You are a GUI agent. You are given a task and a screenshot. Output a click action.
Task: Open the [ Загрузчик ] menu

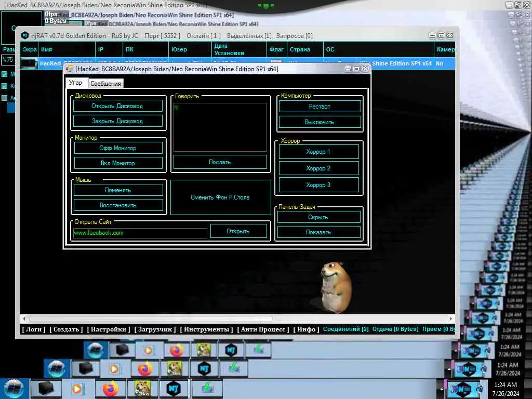[155, 329]
